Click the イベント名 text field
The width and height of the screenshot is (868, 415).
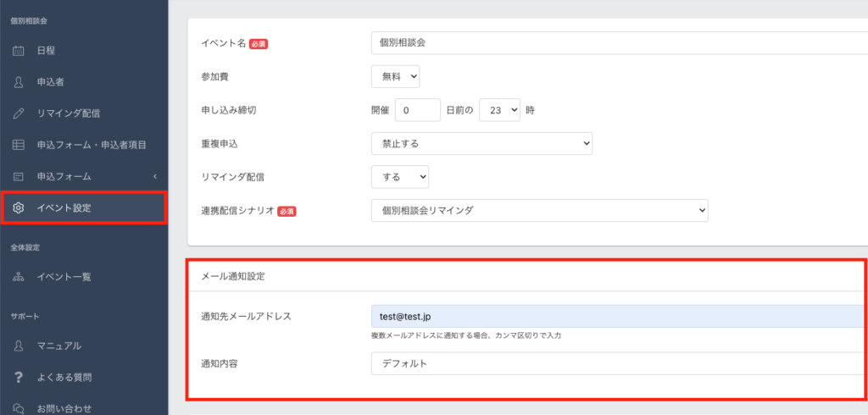620,43
